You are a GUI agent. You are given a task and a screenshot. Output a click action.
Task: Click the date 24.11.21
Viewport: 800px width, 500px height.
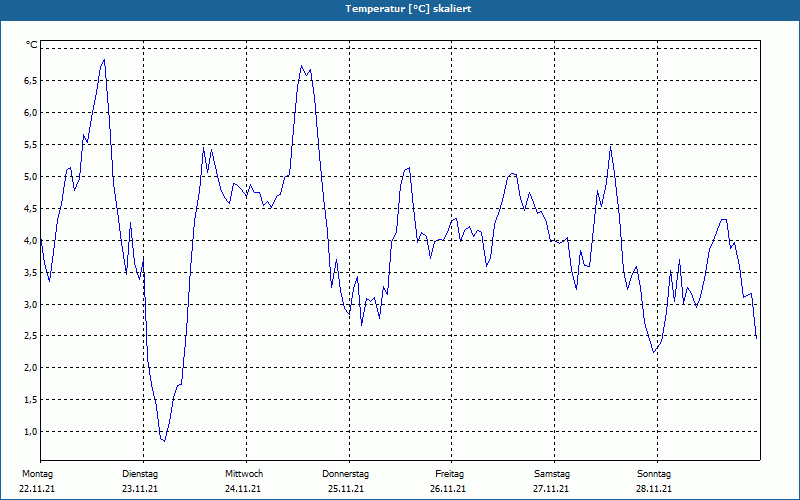click(243, 489)
